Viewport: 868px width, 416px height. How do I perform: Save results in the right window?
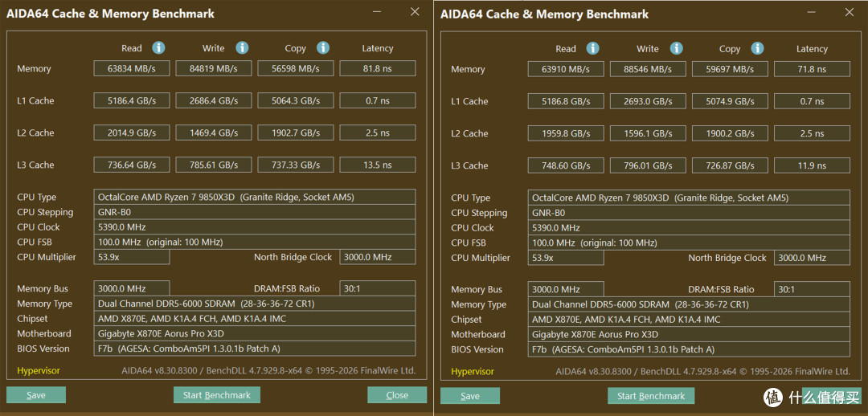tap(470, 396)
